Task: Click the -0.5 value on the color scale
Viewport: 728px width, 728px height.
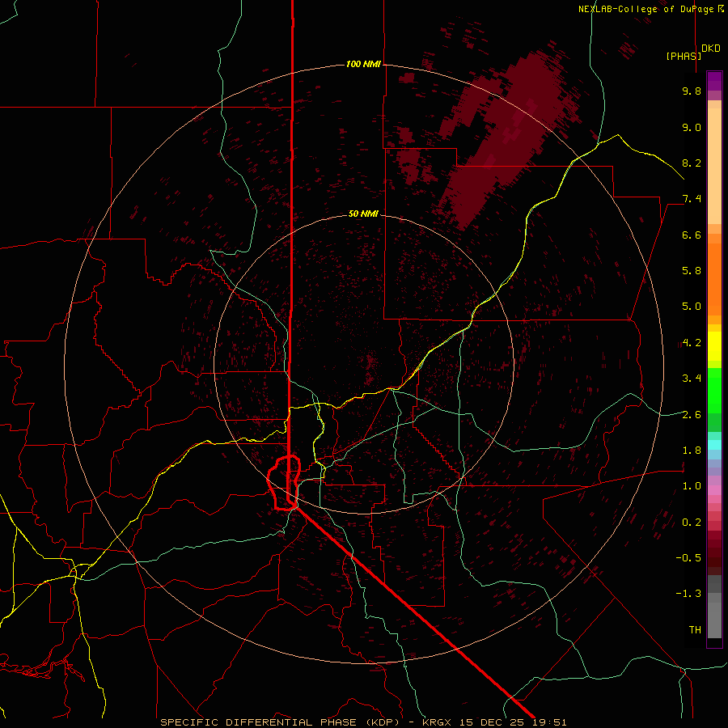Action: point(688,558)
